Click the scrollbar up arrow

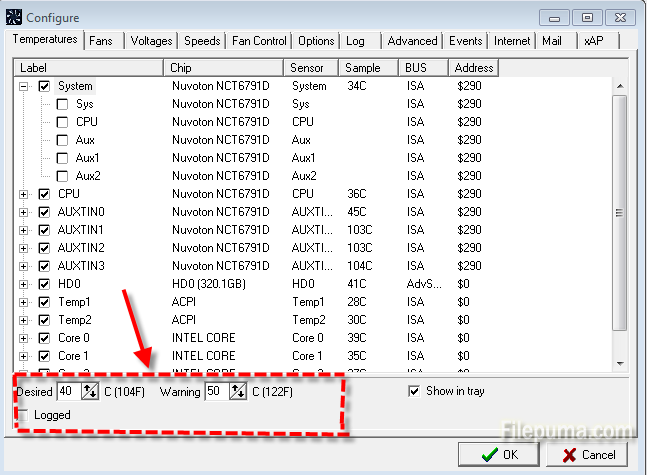click(x=620, y=86)
